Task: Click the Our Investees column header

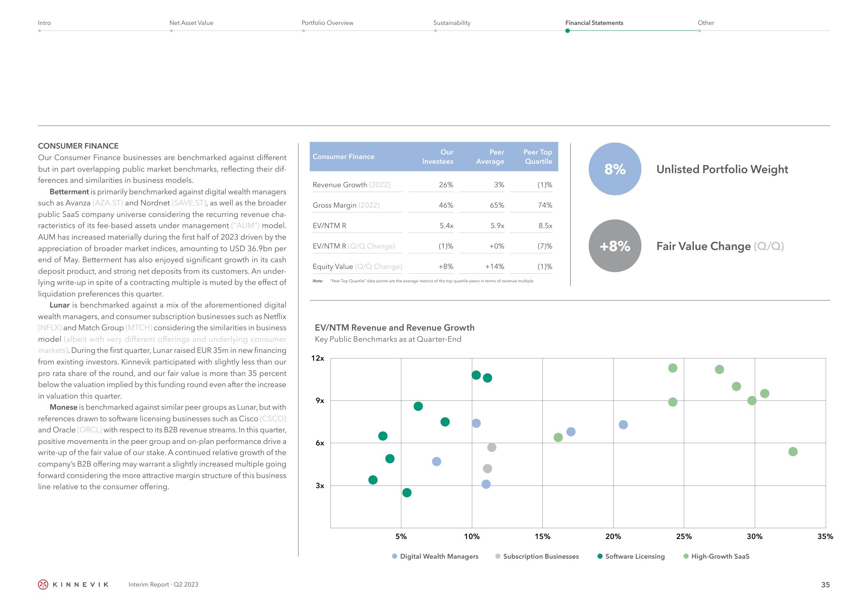Action: (438, 157)
